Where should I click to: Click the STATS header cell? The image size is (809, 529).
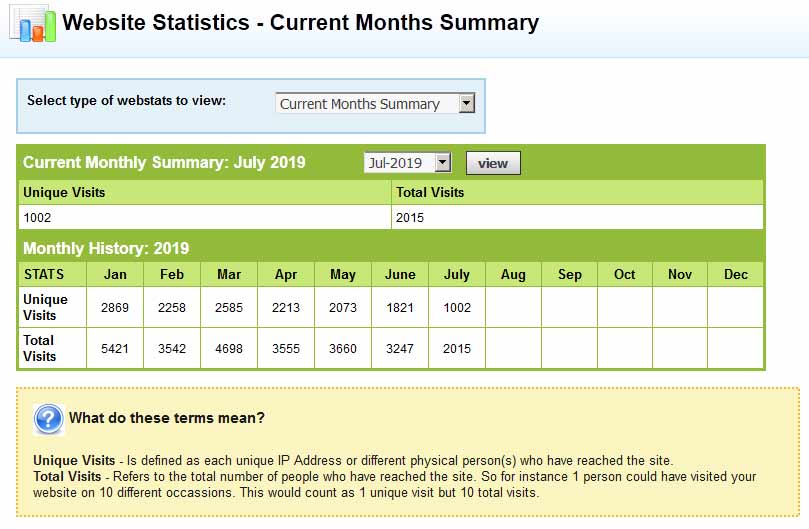pyautogui.click(x=53, y=274)
